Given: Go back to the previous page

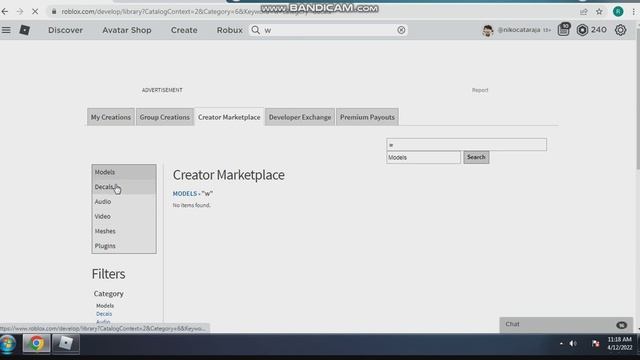Looking at the screenshot, I should [x=5, y=11].
